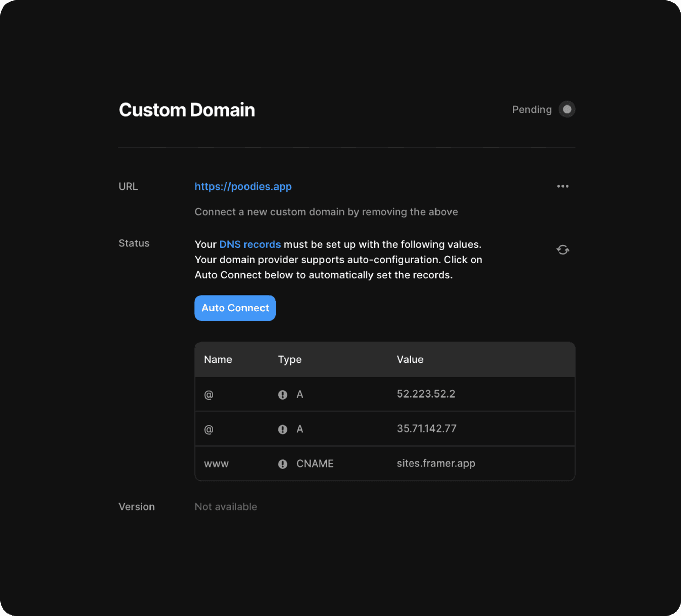Click the Type column header
The width and height of the screenshot is (681, 616).
tap(289, 359)
